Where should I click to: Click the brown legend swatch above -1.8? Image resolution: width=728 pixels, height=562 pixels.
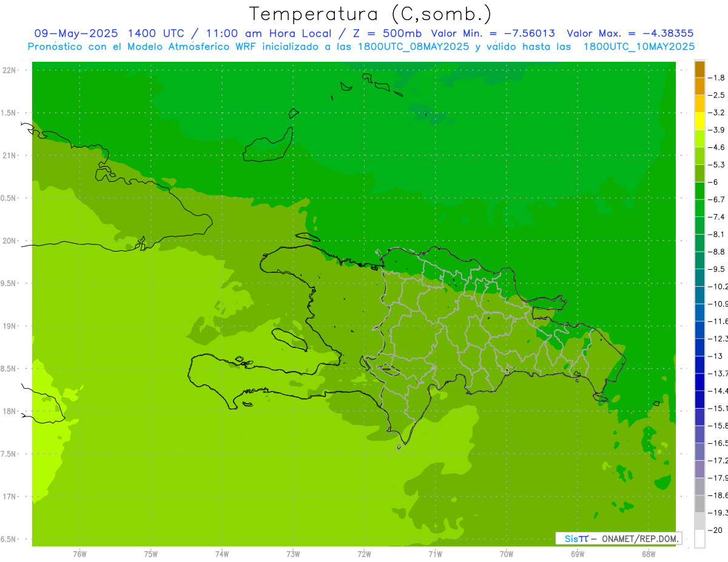coord(699,69)
